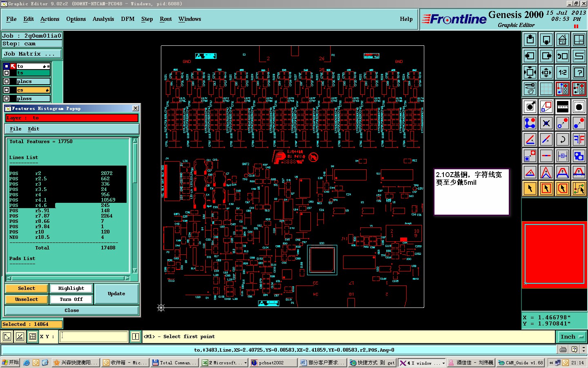
Task: Toggle the right red traffic-light selection filter icon
Action: click(x=579, y=89)
